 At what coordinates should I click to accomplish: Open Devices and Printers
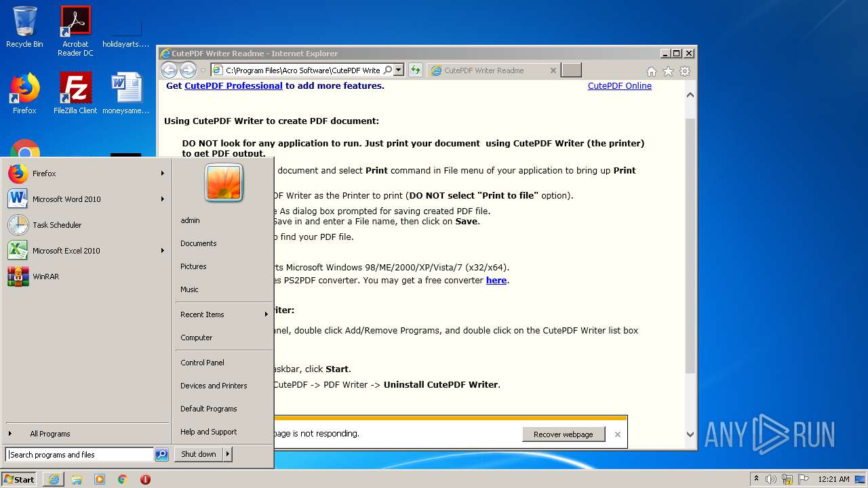pos(223,386)
